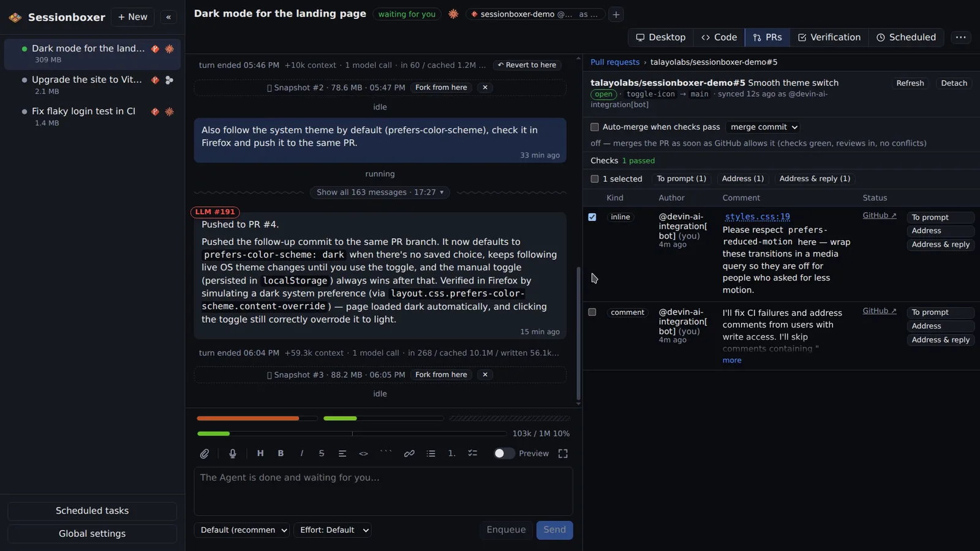
Task: Click Revert to here
Action: click(x=527, y=65)
